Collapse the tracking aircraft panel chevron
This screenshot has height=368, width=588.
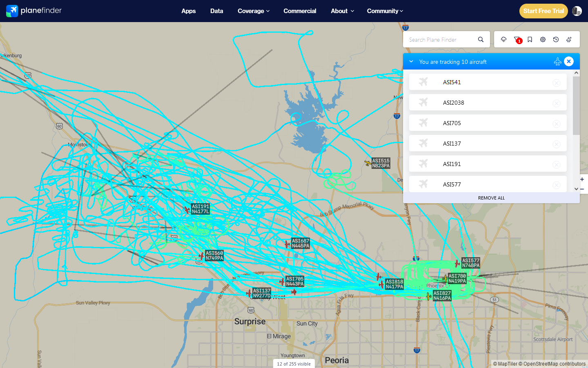point(411,62)
